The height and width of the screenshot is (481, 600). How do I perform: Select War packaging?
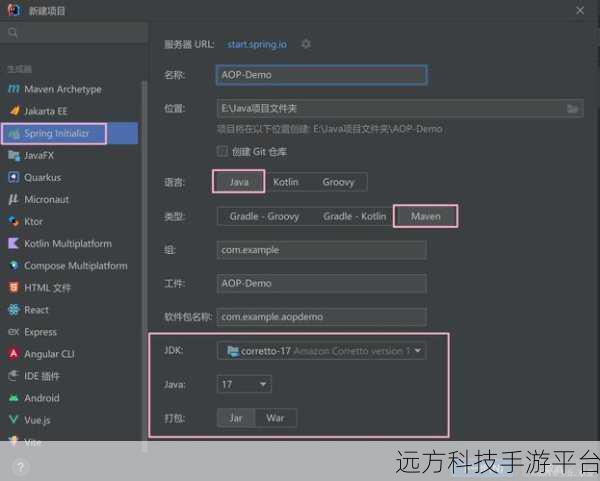click(275, 418)
